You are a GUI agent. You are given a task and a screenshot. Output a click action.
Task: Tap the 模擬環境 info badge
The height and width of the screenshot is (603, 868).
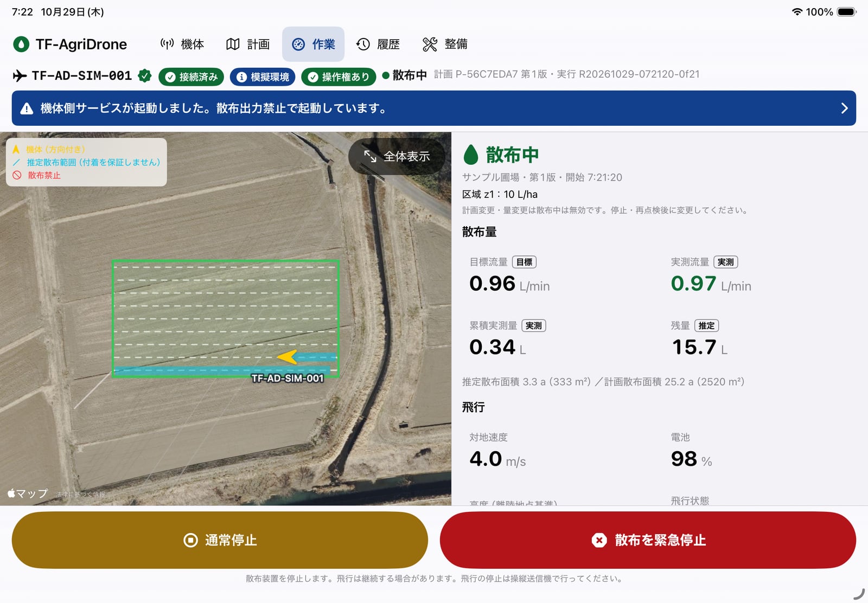click(263, 77)
